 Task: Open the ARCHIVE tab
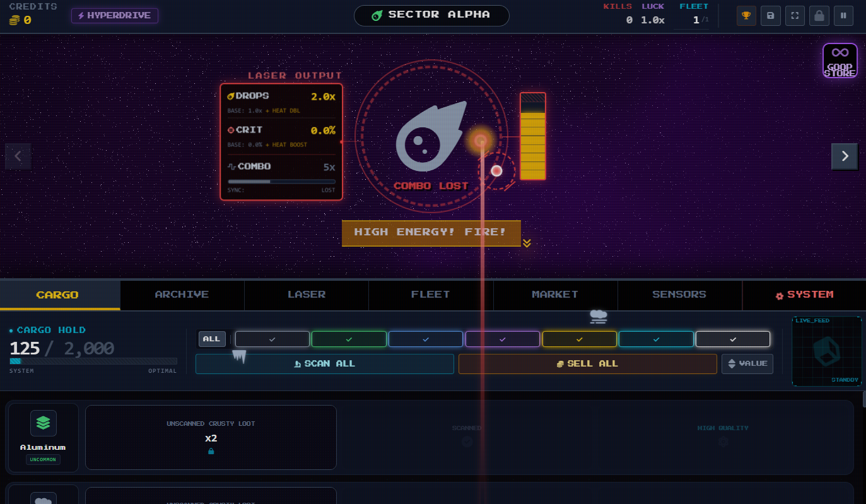click(x=182, y=295)
